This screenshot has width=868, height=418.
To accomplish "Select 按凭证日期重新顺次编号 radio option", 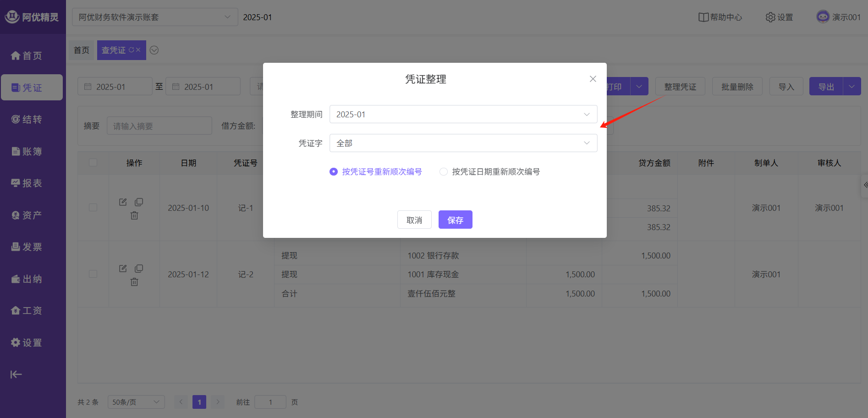I will click(x=444, y=172).
